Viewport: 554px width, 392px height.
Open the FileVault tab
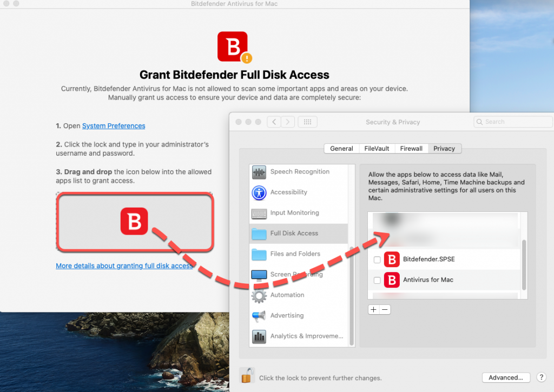[x=377, y=148]
